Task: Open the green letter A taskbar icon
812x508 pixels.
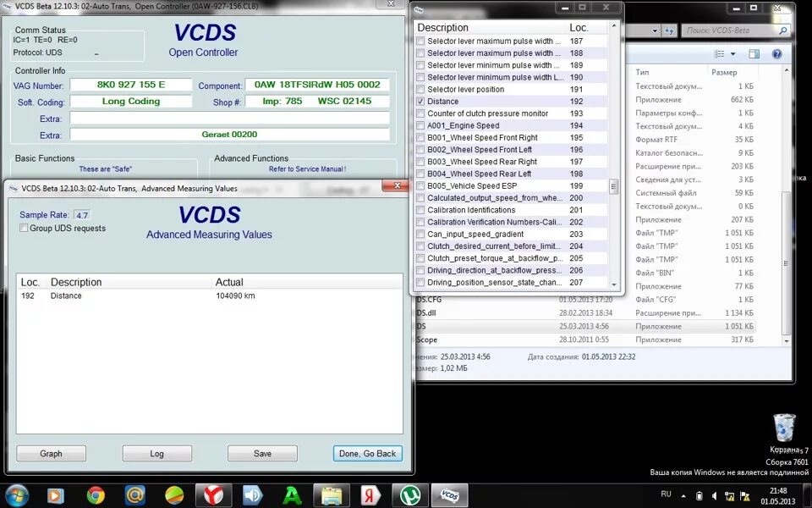Action: click(x=292, y=495)
